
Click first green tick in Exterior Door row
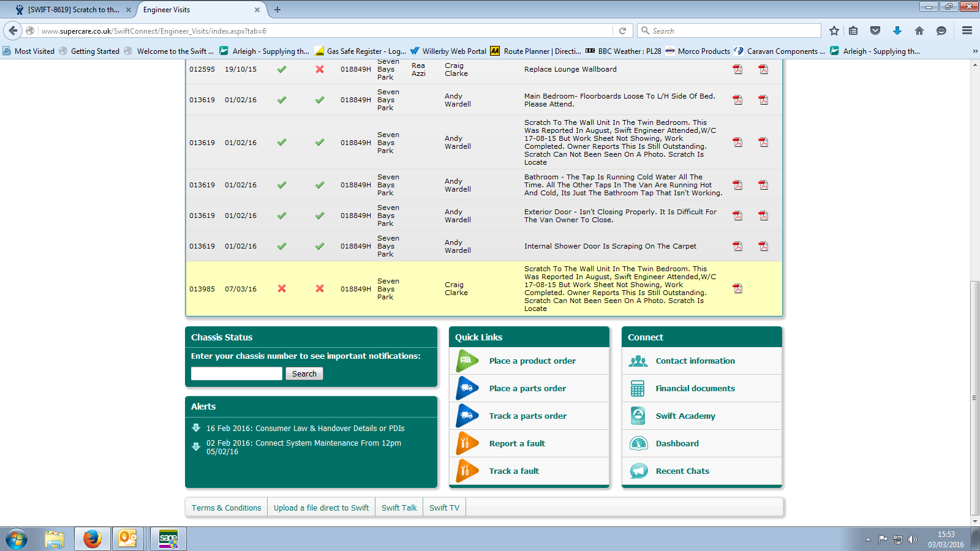[282, 216]
